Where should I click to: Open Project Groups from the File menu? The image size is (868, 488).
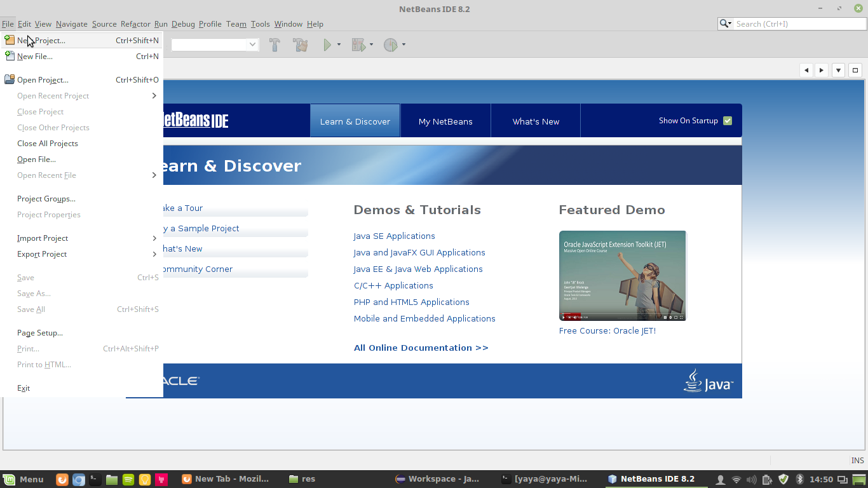pyautogui.click(x=81, y=199)
